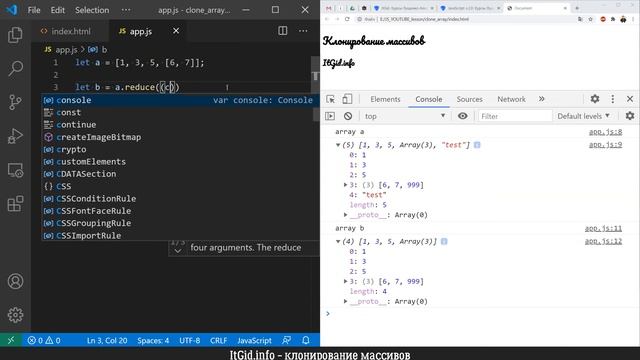
Task: Switch to the Sources tab
Action: [469, 99]
